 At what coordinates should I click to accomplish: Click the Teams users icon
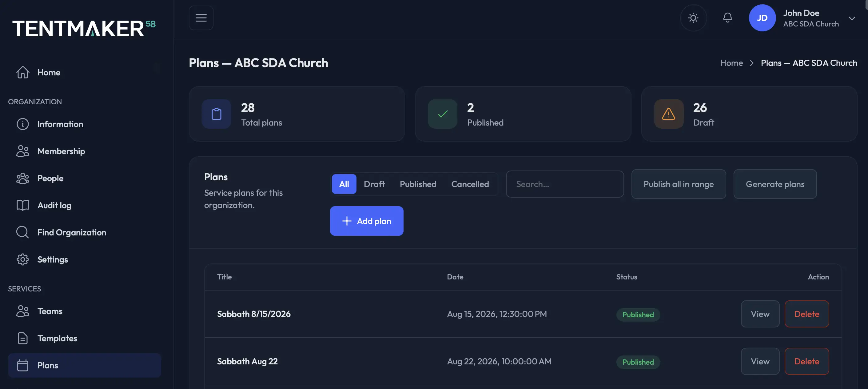pyautogui.click(x=22, y=311)
